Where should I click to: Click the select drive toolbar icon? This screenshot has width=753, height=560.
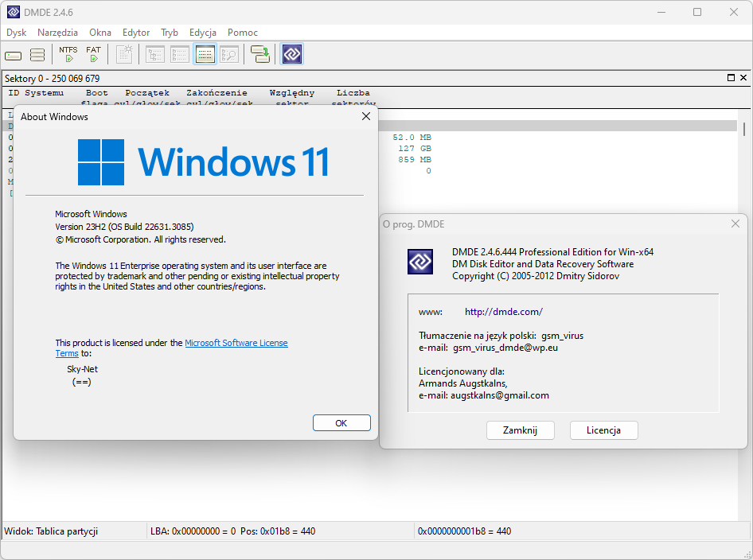pyautogui.click(x=13, y=55)
